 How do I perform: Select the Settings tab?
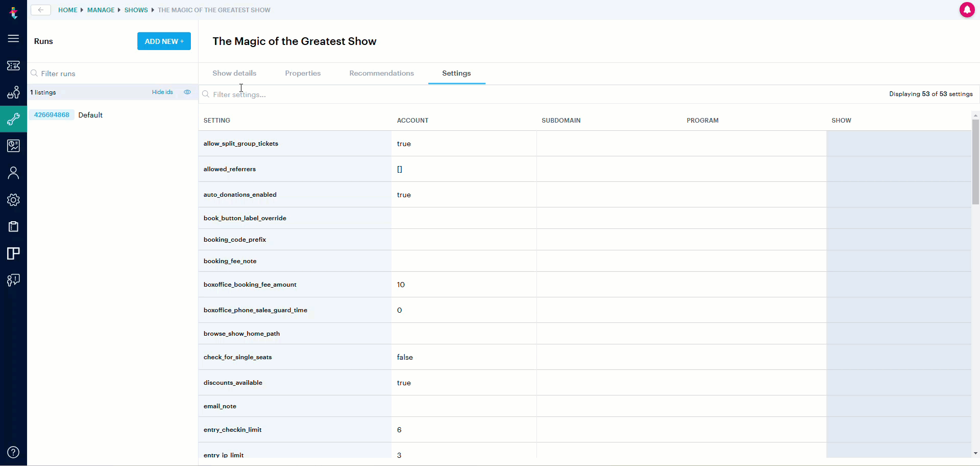(x=456, y=73)
